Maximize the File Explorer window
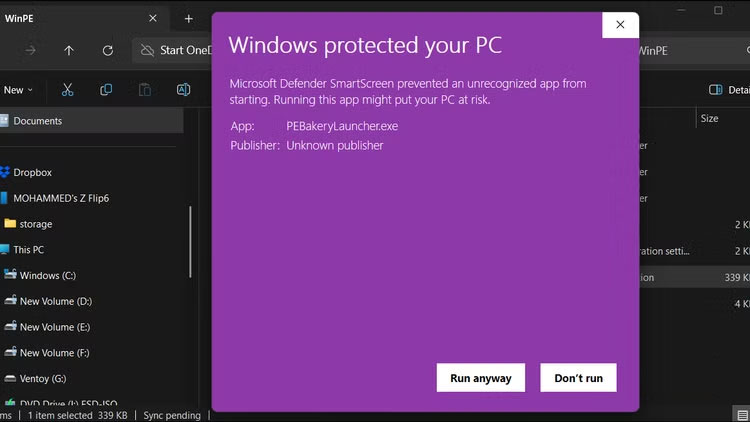This screenshot has height=422, width=750. [x=718, y=10]
